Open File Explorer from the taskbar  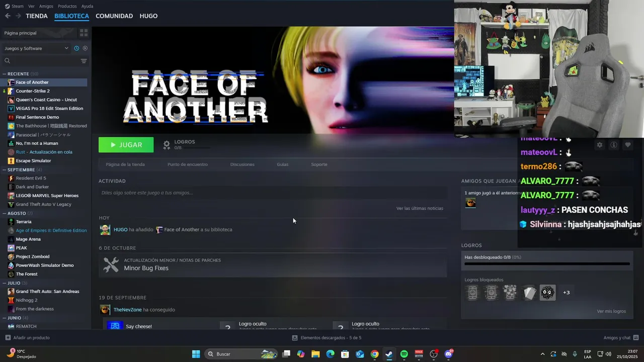315,354
